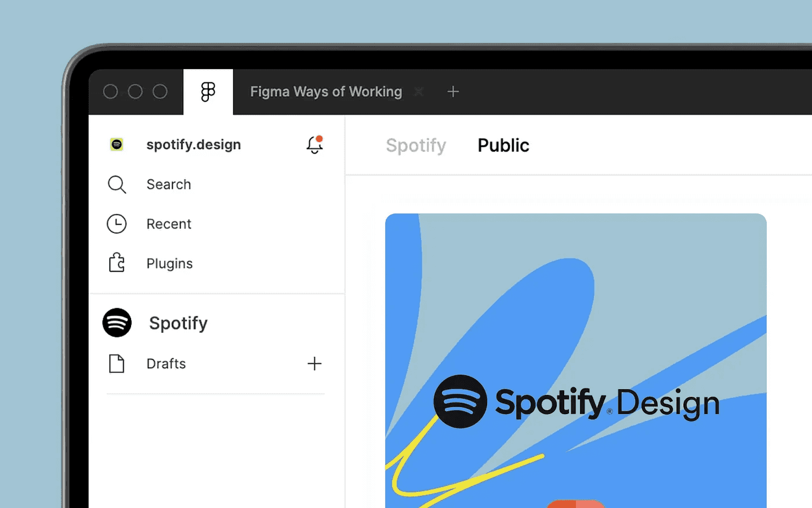Viewport: 812px width, 508px height.
Task: Open the spotify.design workspace name
Action: [194, 144]
